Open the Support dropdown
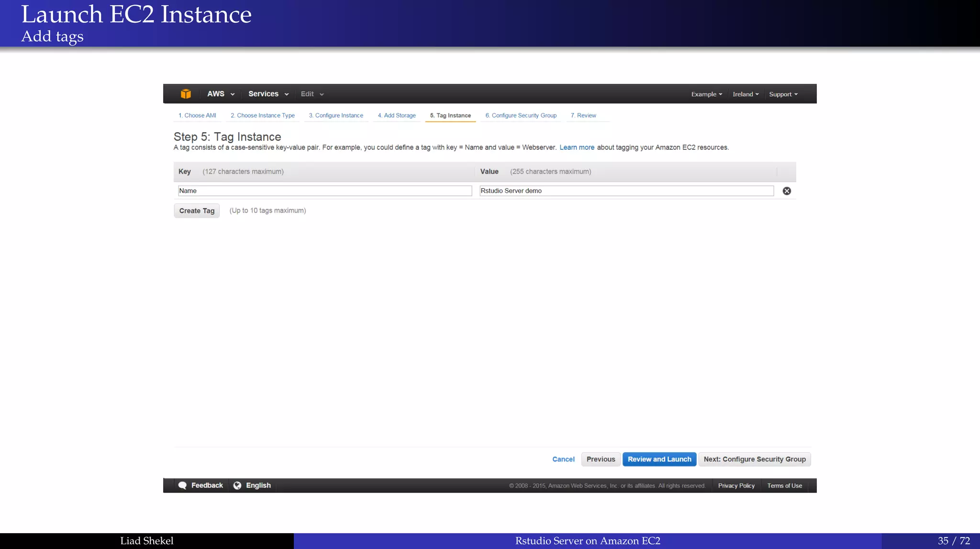 (x=783, y=94)
